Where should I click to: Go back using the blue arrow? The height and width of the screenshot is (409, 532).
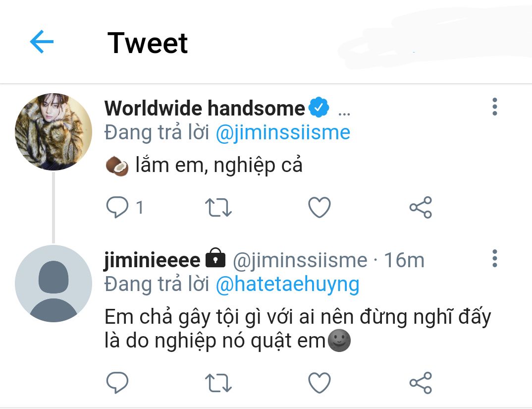[x=42, y=42]
